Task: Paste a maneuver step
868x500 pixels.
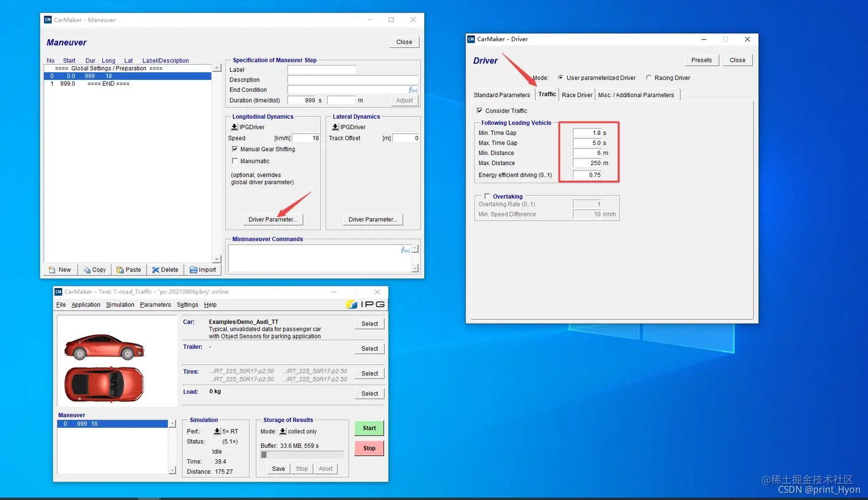Action: point(129,270)
